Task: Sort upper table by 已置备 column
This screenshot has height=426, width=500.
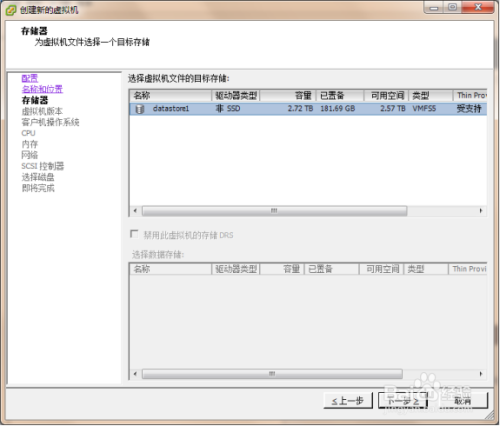Action: pos(340,96)
